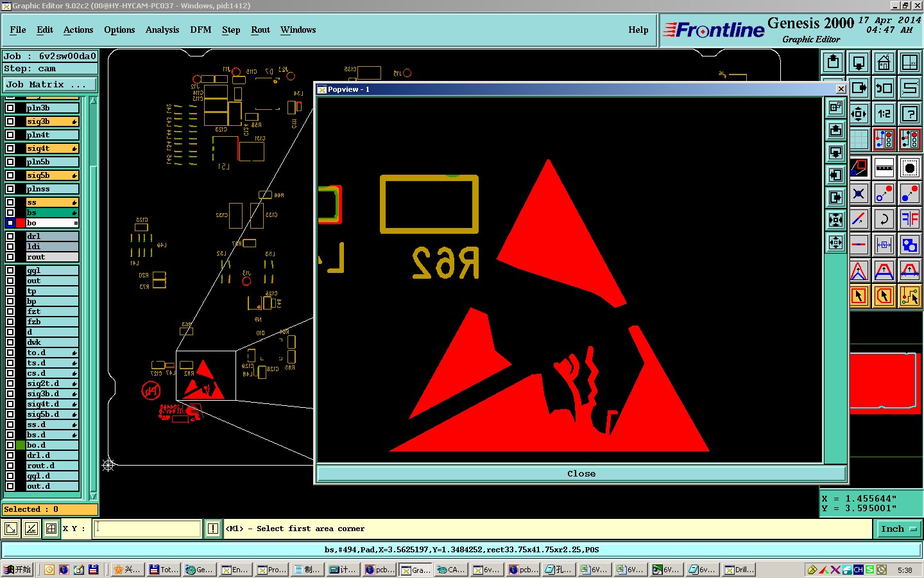Viewport: 924px width, 578px height.
Task: Toggle checkbox for layer drl
Action: click(10, 236)
